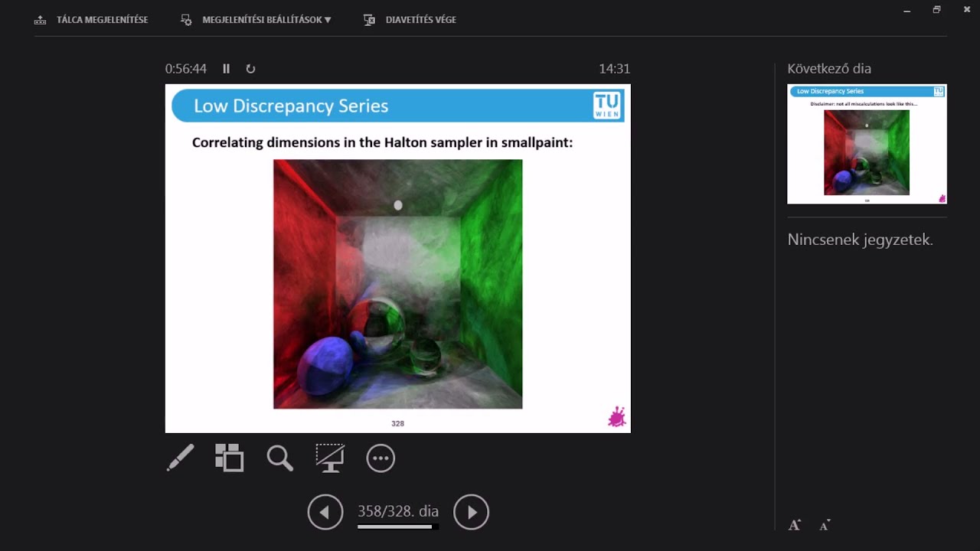This screenshot has width=980, height=551.
Task: Click Diavetítés vége to end slideshow
Action: click(420, 20)
